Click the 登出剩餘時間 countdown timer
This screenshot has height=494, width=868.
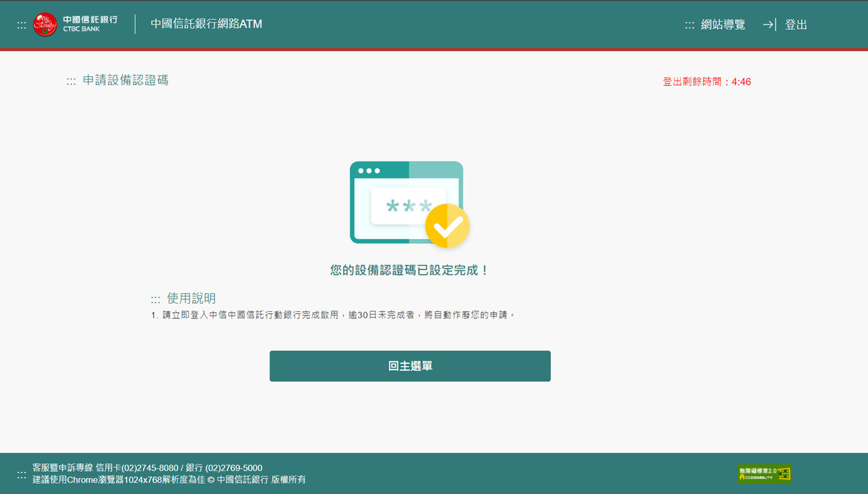pos(707,82)
